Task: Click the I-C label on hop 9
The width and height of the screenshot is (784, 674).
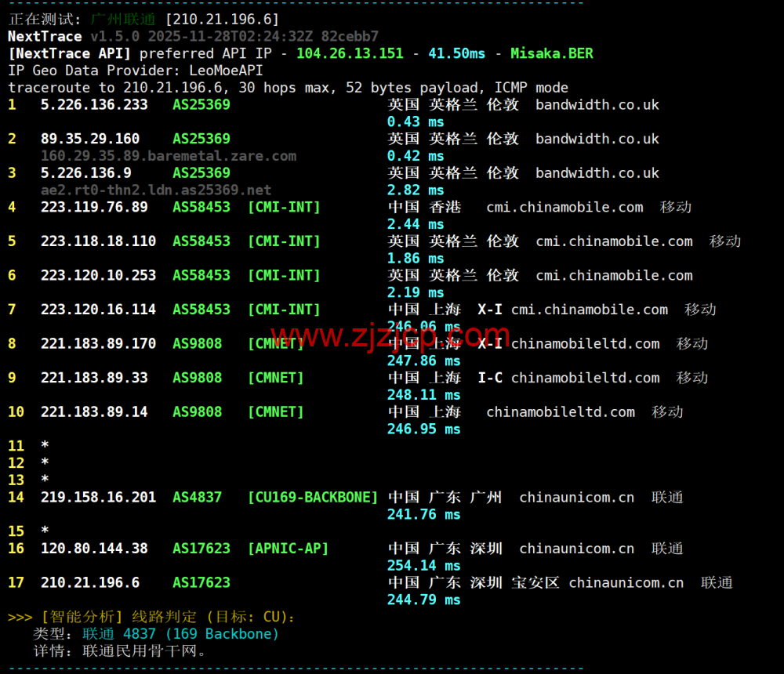Action: [490, 378]
